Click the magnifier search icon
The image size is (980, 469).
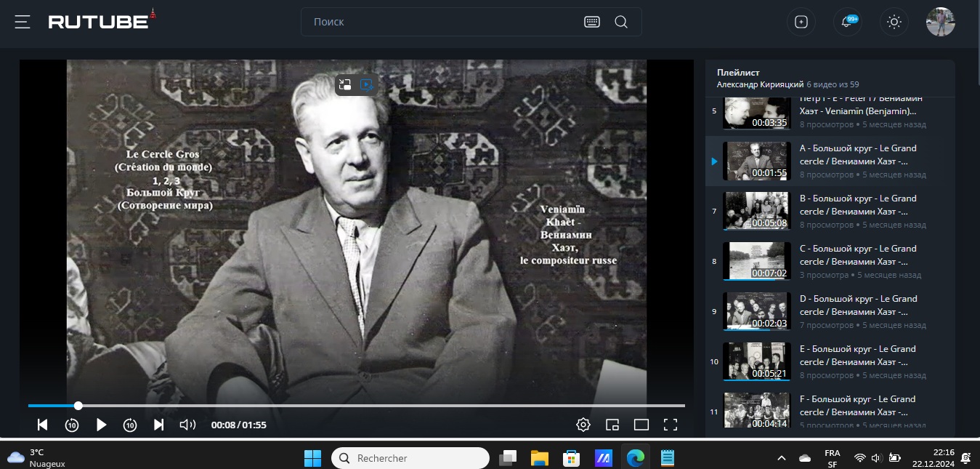tap(621, 22)
